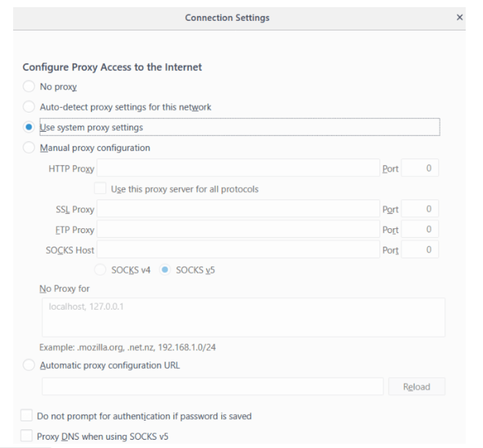
Task: Click the SSL Proxy Port field
Action: click(420, 209)
